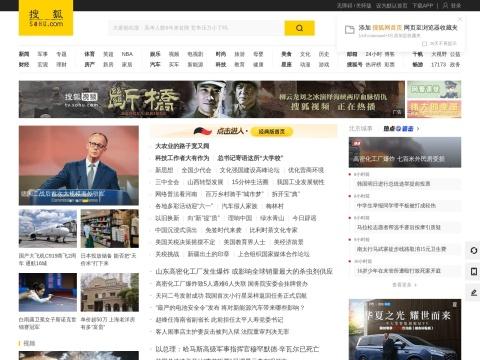
Task: Open the Shanghai old building thumbnail
Action: coord(110,292)
